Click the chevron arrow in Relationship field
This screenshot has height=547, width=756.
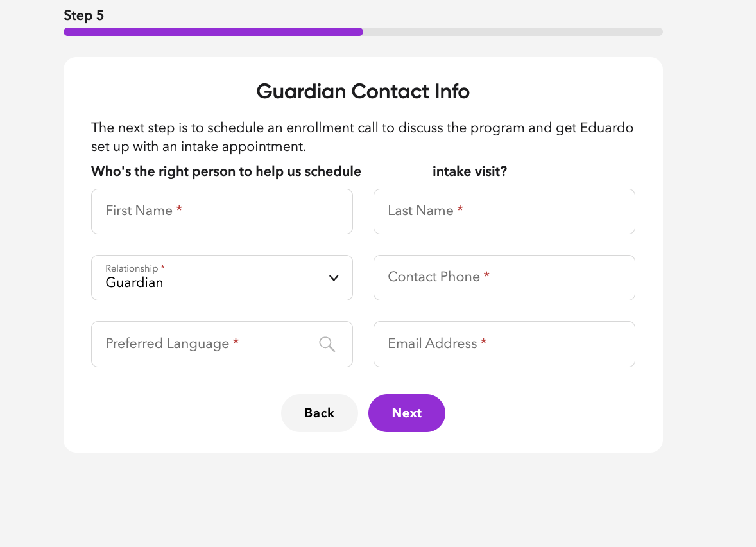coord(334,278)
